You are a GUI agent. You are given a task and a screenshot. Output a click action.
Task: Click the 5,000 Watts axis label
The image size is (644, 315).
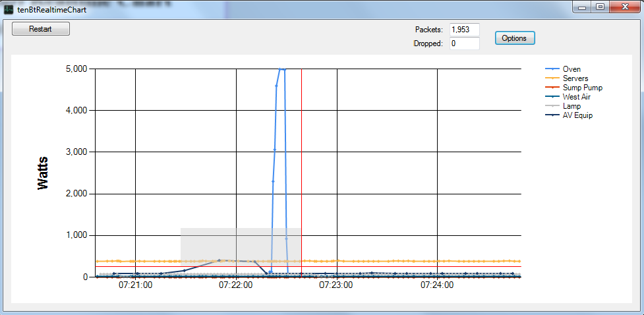point(76,69)
